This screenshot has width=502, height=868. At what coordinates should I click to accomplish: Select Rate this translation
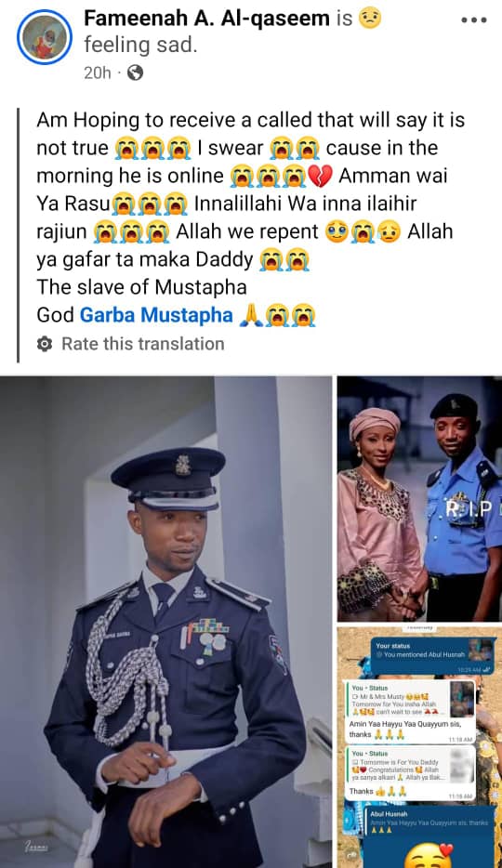(143, 344)
